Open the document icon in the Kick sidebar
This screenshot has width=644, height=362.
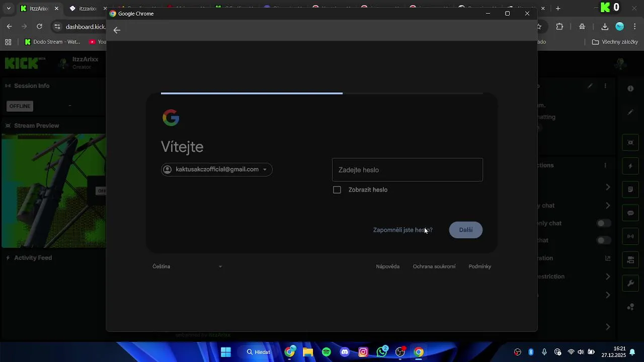coord(630,190)
